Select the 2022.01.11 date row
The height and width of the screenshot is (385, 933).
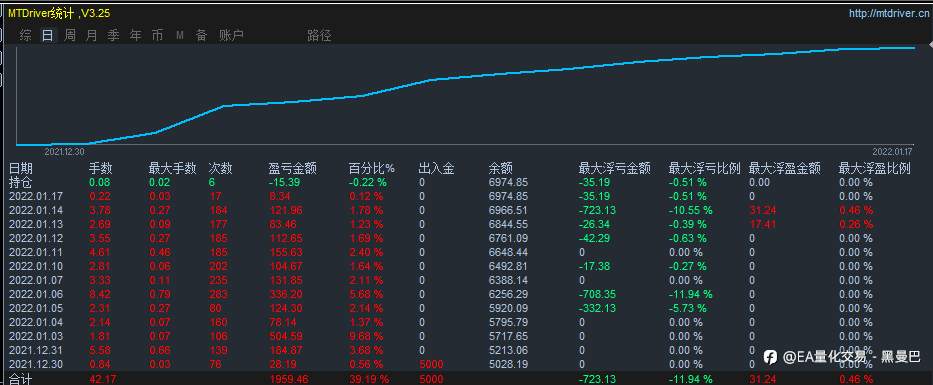click(x=36, y=252)
